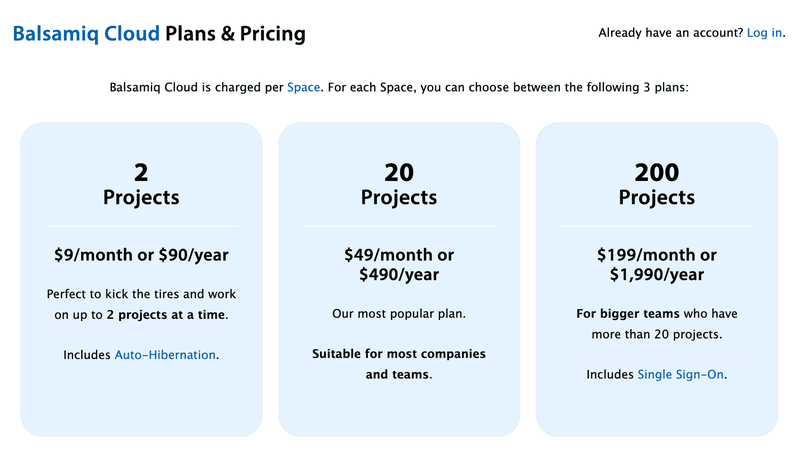Viewport: 800px width, 460px height.
Task: Click the $199/month or $1,990/year price
Action: (657, 265)
